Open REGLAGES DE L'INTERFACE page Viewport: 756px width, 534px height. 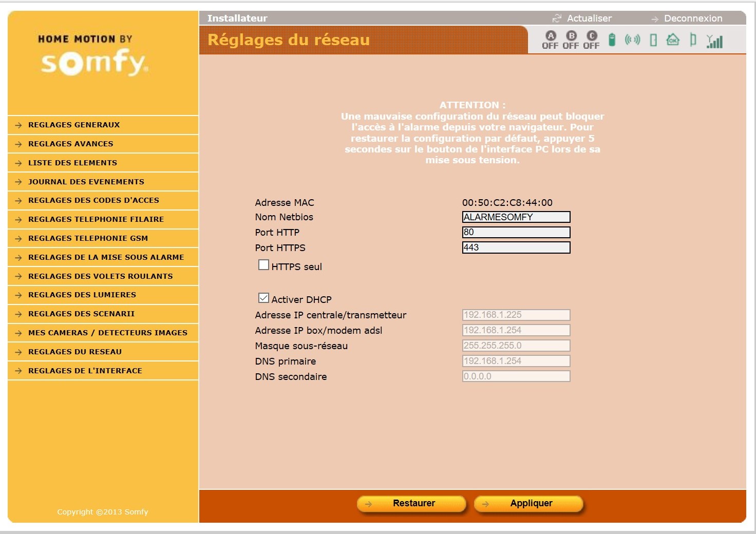click(x=85, y=371)
